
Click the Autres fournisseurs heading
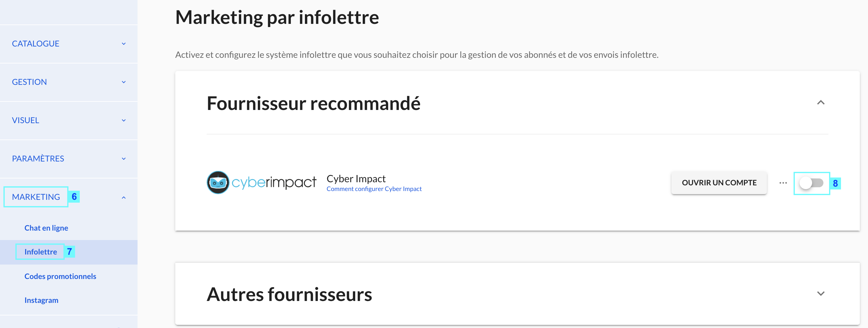(x=290, y=294)
